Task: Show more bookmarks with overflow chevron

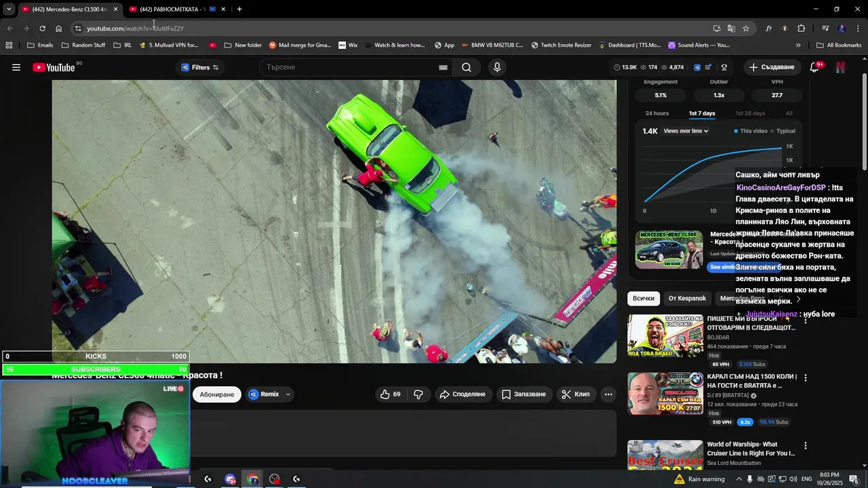Action: click(798, 45)
